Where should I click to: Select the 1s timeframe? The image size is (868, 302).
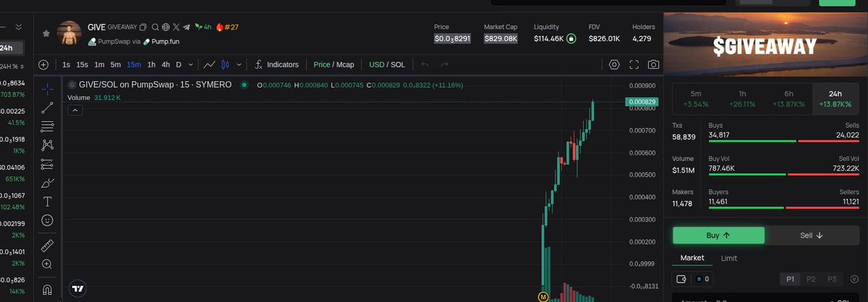point(67,64)
